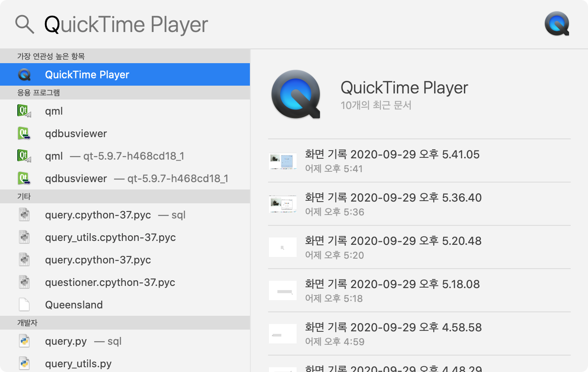Click large QuickTime Player preview icon

tap(296, 93)
